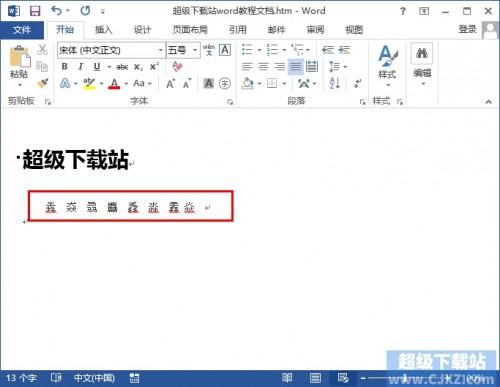The height and width of the screenshot is (387, 500).
Task: Open the 文件 (File) tab
Action: [x=22, y=30]
